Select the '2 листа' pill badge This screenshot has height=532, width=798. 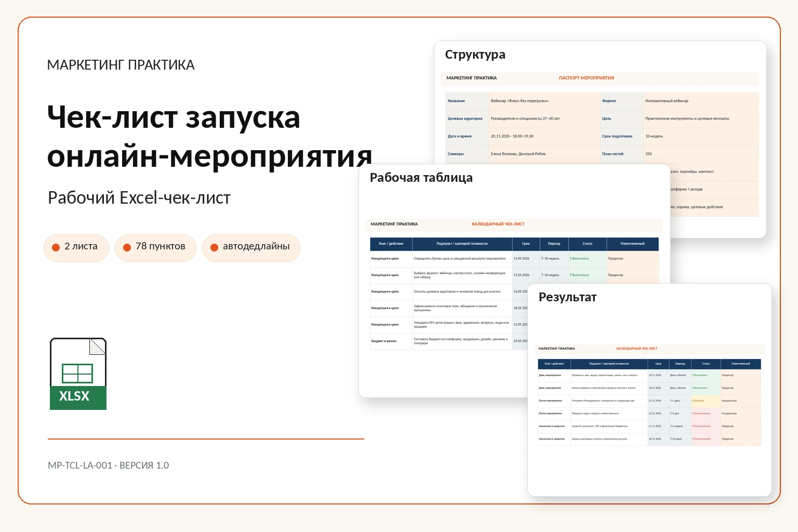pos(76,247)
